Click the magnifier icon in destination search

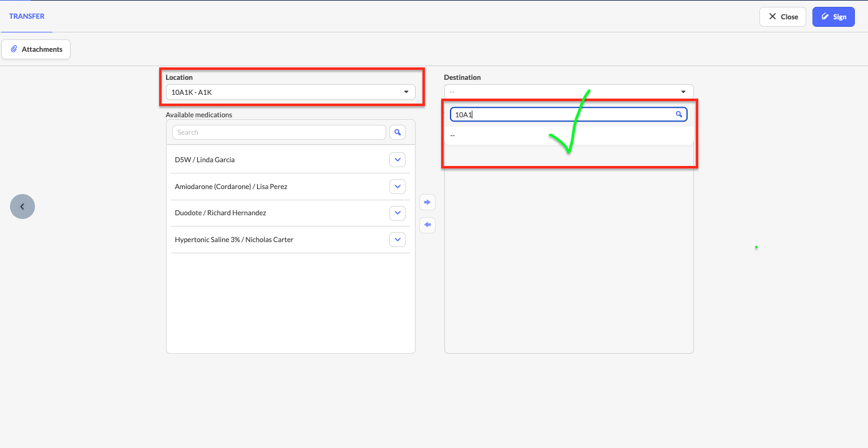tap(679, 114)
